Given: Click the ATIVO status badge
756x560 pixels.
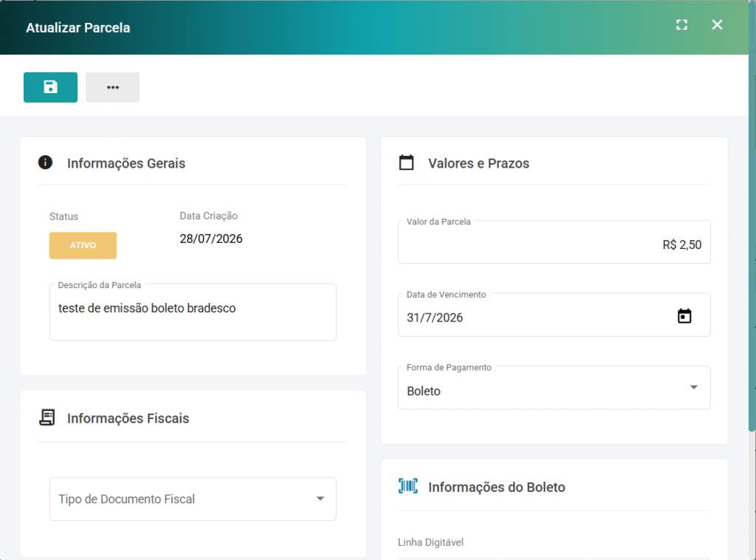Looking at the screenshot, I should [83, 245].
